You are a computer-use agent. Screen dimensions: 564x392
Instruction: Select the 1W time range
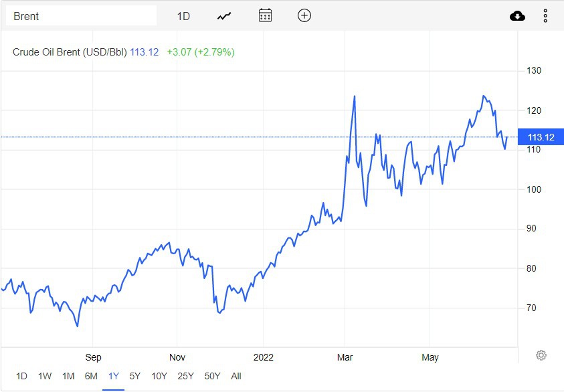45,376
